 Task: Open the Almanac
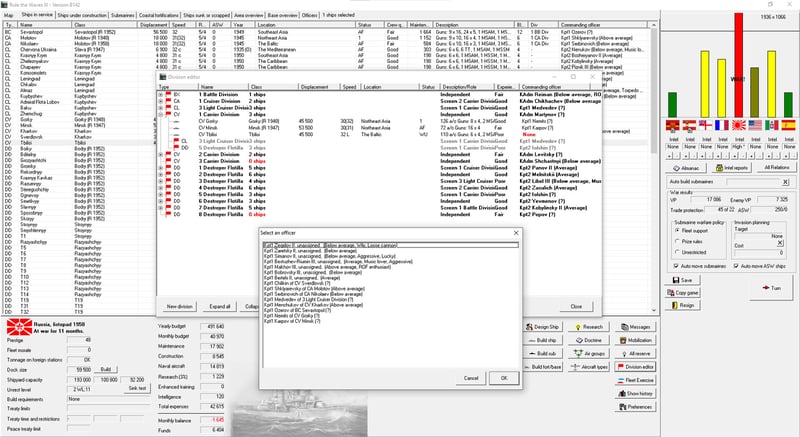686,168
